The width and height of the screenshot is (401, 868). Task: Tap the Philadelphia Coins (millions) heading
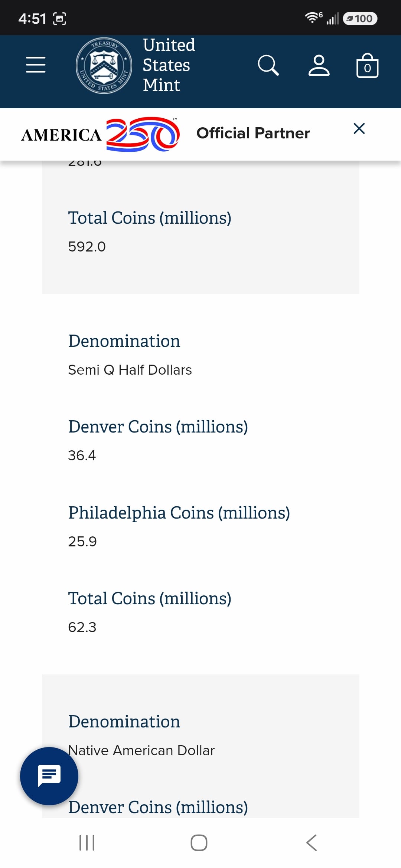pos(179,513)
